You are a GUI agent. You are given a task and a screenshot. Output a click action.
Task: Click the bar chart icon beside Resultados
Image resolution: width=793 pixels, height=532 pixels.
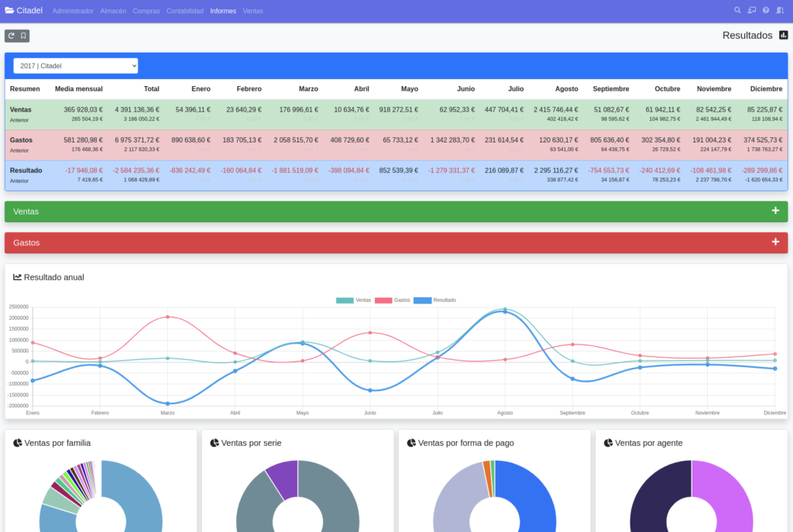(x=783, y=35)
